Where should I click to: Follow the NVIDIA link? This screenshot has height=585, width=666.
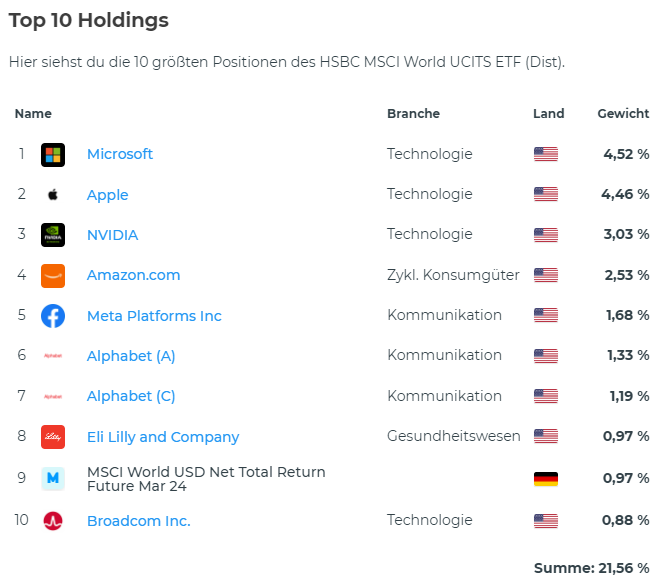(113, 235)
